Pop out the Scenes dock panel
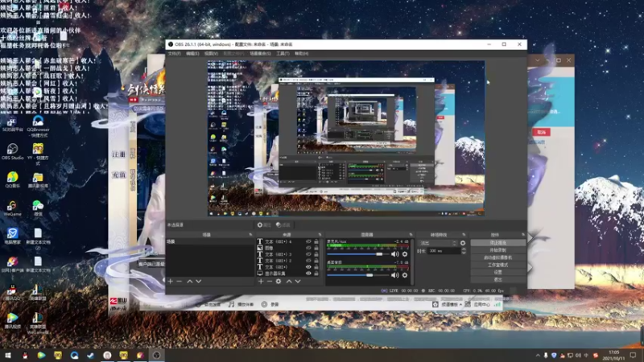The width and height of the screenshot is (644, 362). 250,235
